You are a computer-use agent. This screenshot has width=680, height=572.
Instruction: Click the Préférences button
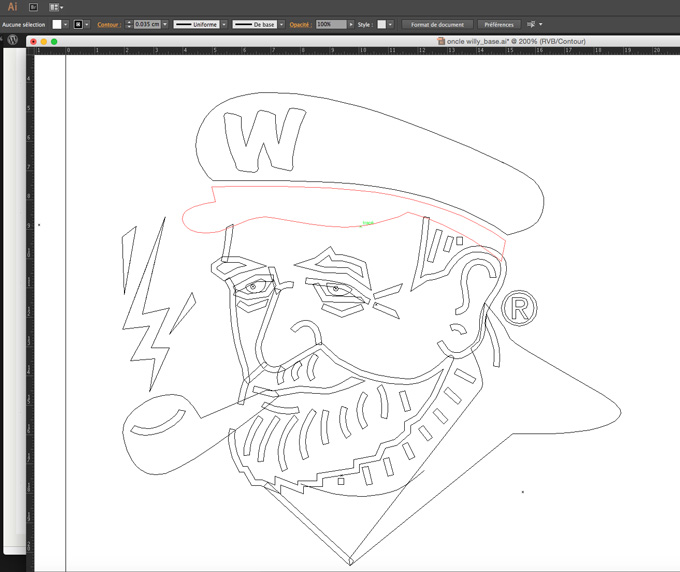coord(499,25)
